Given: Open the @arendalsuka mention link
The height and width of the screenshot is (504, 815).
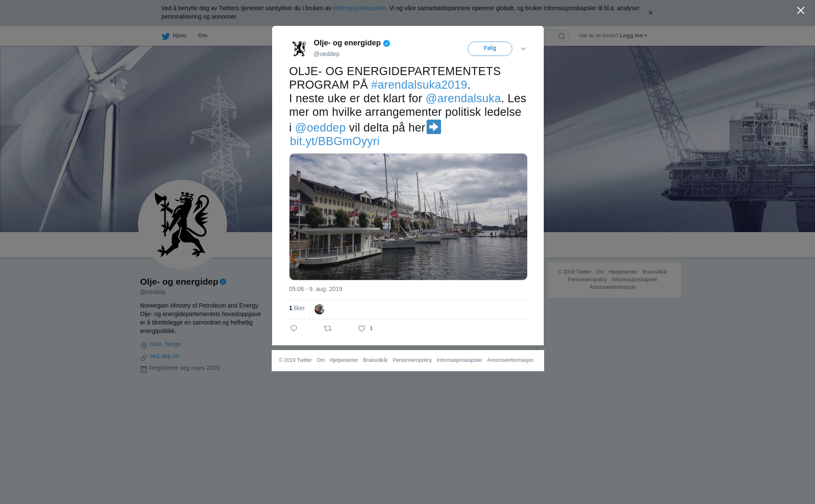Looking at the screenshot, I should [463, 98].
